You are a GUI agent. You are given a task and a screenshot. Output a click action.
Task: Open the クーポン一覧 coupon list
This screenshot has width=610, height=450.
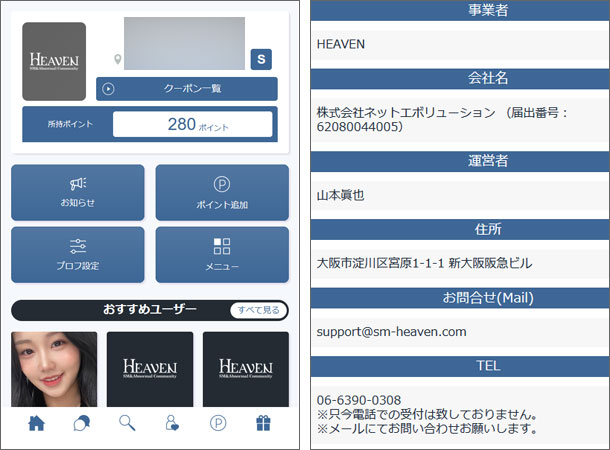pos(186,88)
